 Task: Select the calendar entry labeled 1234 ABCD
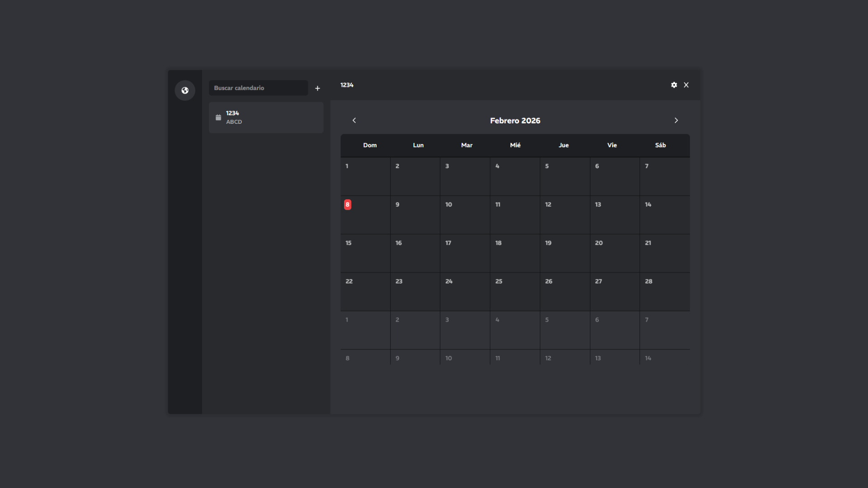click(266, 117)
